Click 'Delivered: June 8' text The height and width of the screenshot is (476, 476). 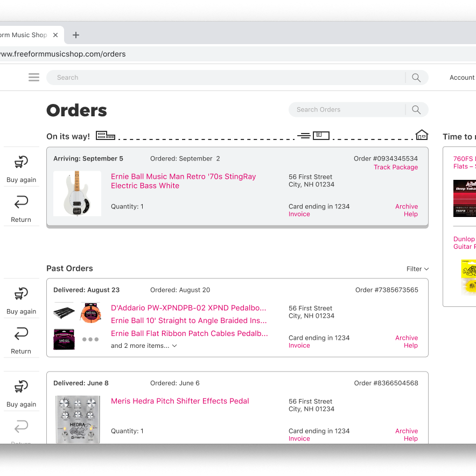coord(81,383)
